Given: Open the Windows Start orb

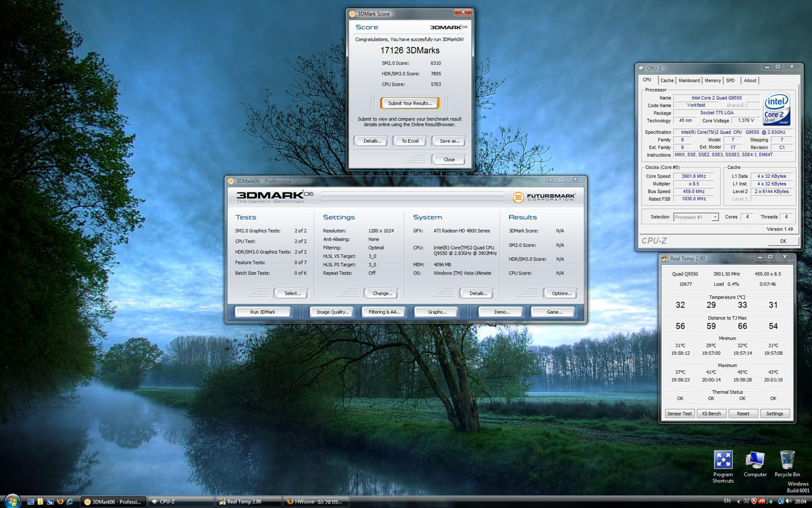Looking at the screenshot, I should point(13,501).
